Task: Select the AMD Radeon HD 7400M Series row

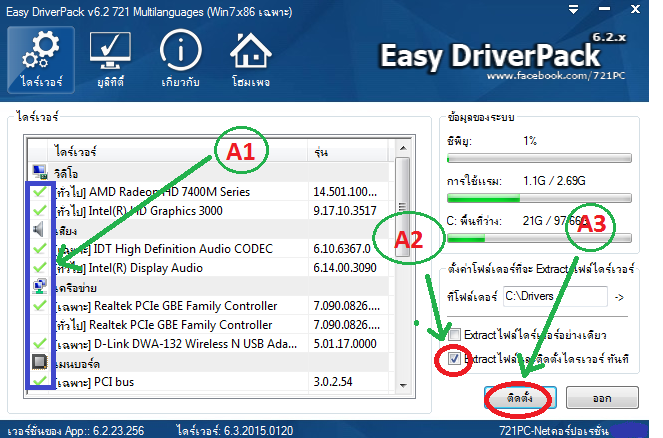Action: coord(209,192)
